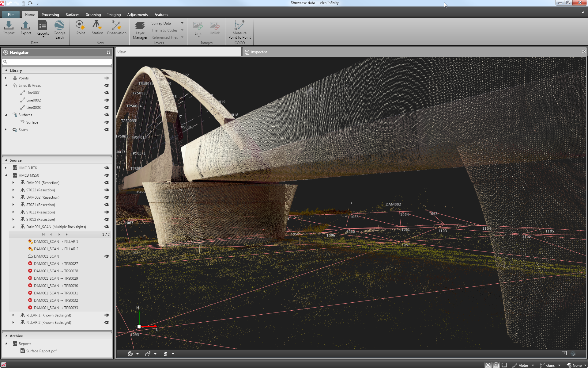Screen dimensions: 588x368
Task: Hide Line0002 using its eye icon
Action: (107, 100)
